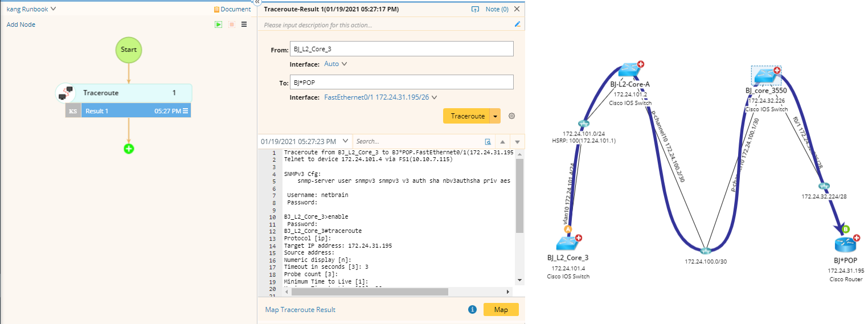Viewport: 868px width, 324px height.
Task: Click log line 'Timeout in seconds [3]: 3'
Action: click(x=326, y=267)
